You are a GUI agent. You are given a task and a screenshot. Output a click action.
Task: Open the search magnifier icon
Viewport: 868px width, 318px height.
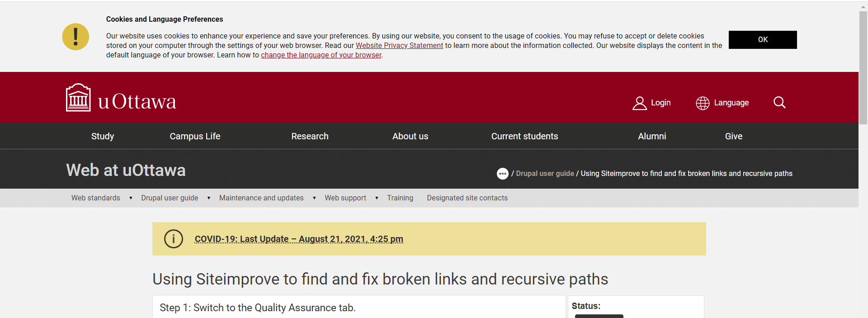[x=779, y=102]
